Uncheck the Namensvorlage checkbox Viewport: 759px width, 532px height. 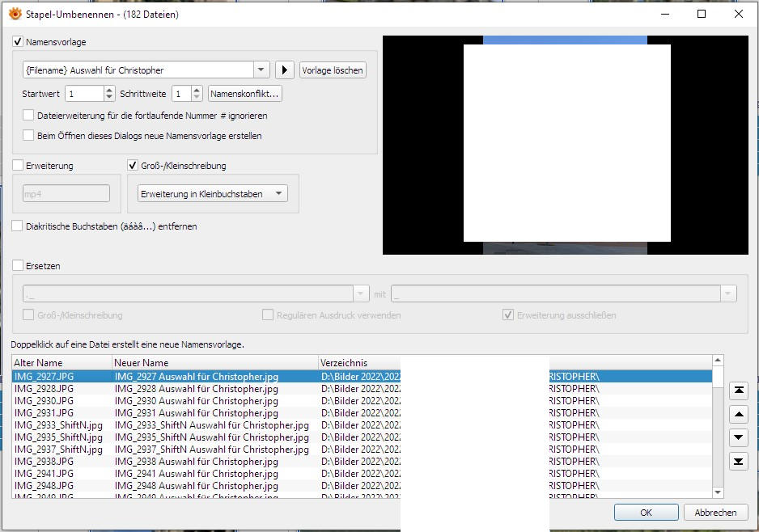[18, 41]
